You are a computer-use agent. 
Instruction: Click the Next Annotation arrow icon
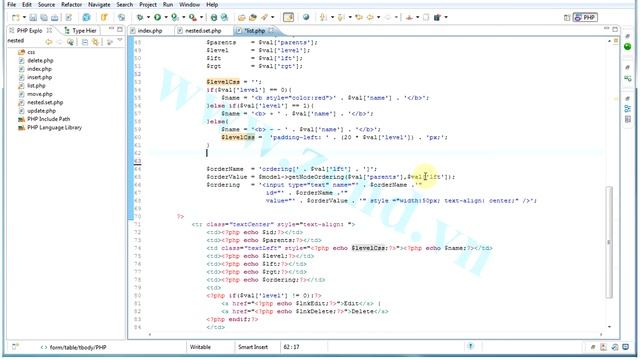click(x=324, y=17)
